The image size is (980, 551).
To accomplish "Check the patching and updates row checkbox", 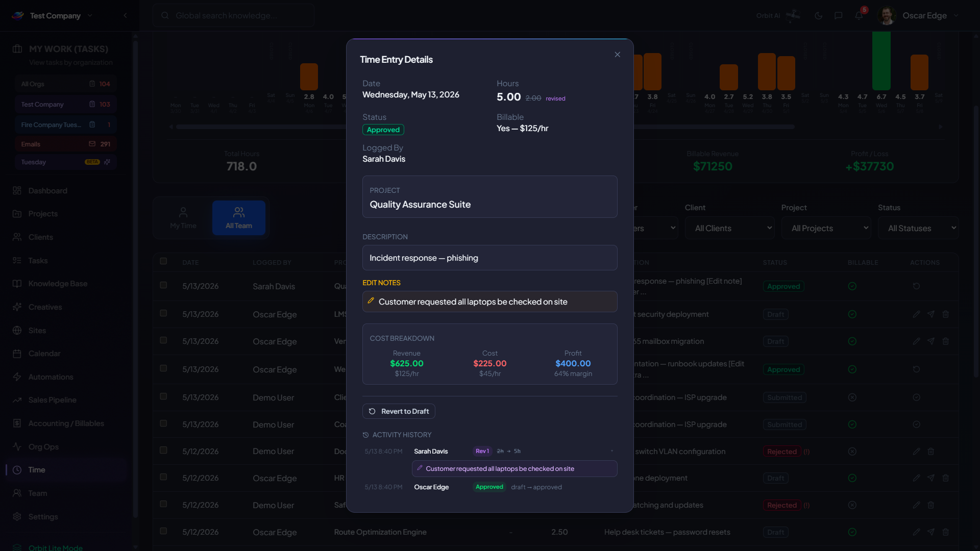I will [163, 504].
